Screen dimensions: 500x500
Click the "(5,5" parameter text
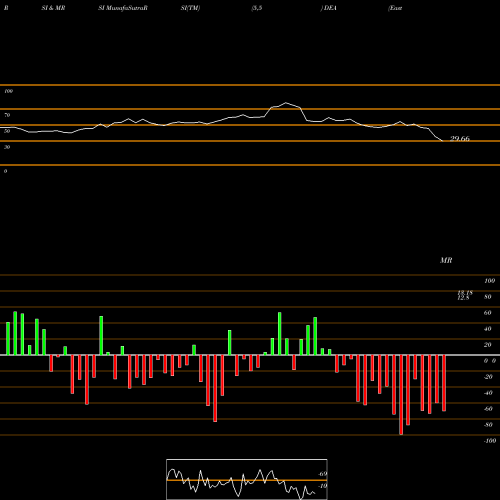257,8
